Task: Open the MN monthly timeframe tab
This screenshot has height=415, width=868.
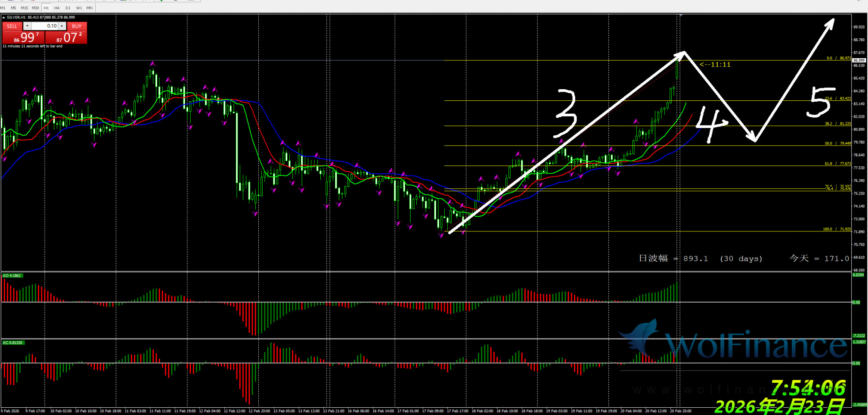Action: (90, 8)
